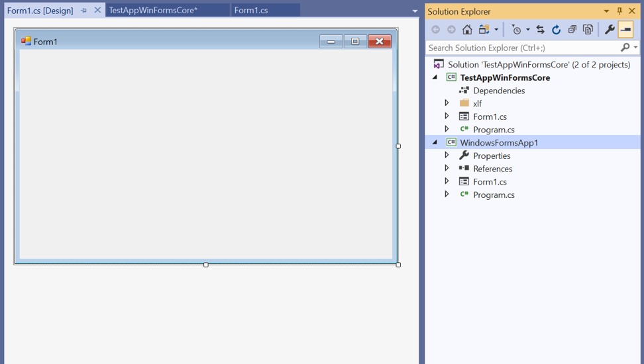The height and width of the screenshot is (364, 644).
Task: Select the References node
Action: [492, 169]
